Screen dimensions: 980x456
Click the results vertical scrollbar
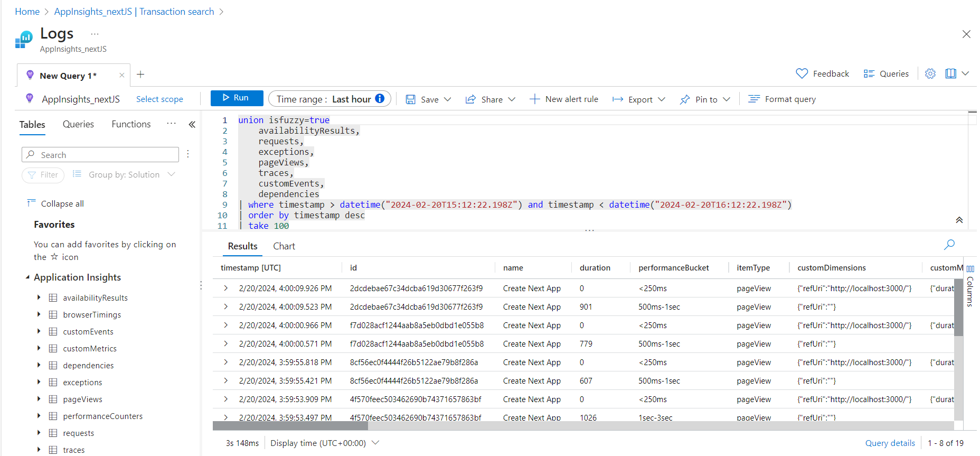coord(959,308)
